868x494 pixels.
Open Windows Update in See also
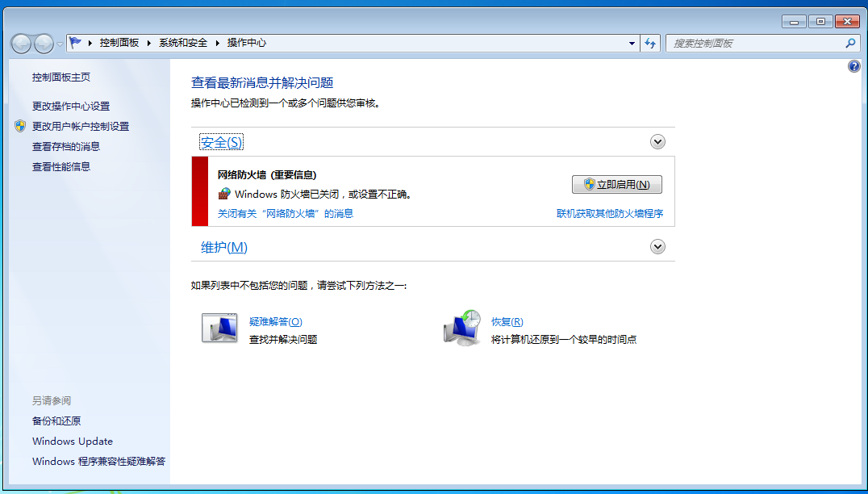pos(73,442)
